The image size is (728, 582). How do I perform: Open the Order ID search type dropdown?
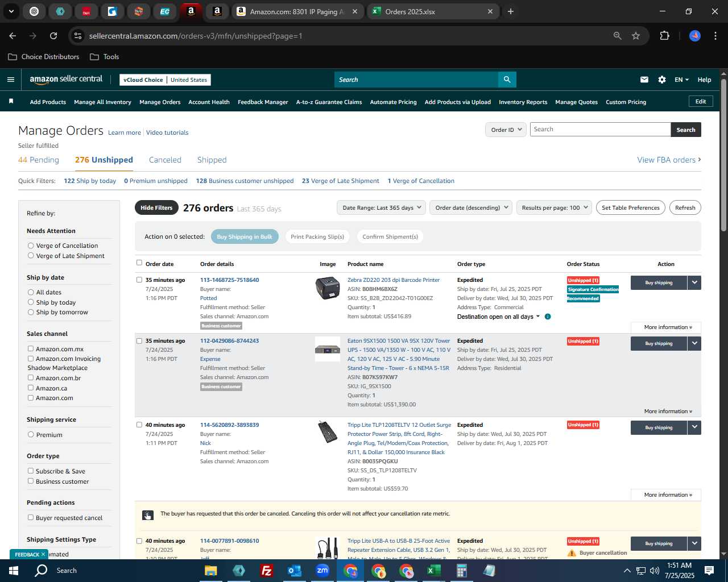pyautogui.click(x=506, y=130)
